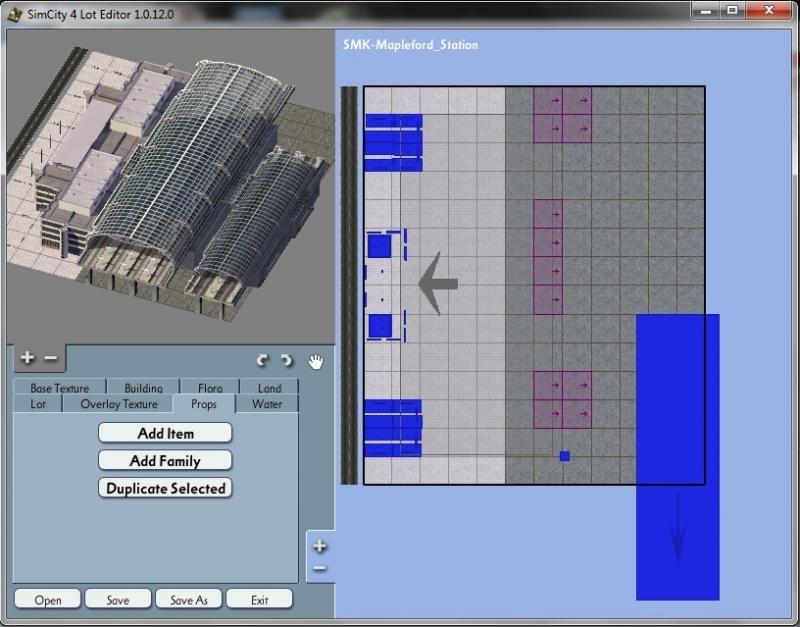Select the Props tab
This screenshot has height=627, width=800.
click(x=204, y=404)
